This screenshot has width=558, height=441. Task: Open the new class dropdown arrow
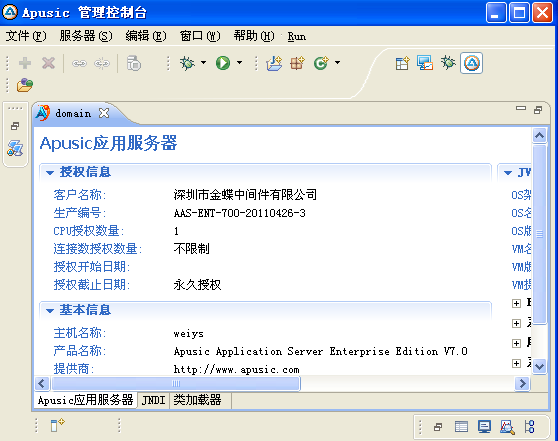[337, 63]
